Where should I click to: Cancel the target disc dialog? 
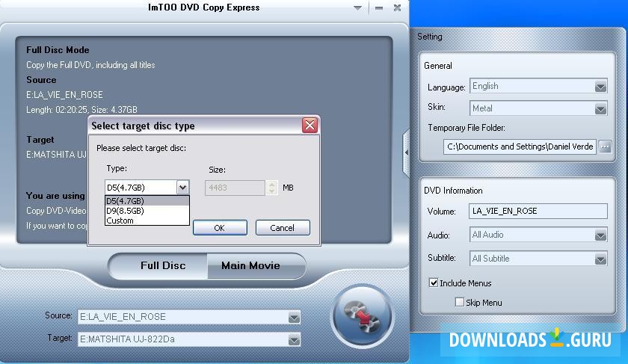pyautogui.click(x=283, y=228)
